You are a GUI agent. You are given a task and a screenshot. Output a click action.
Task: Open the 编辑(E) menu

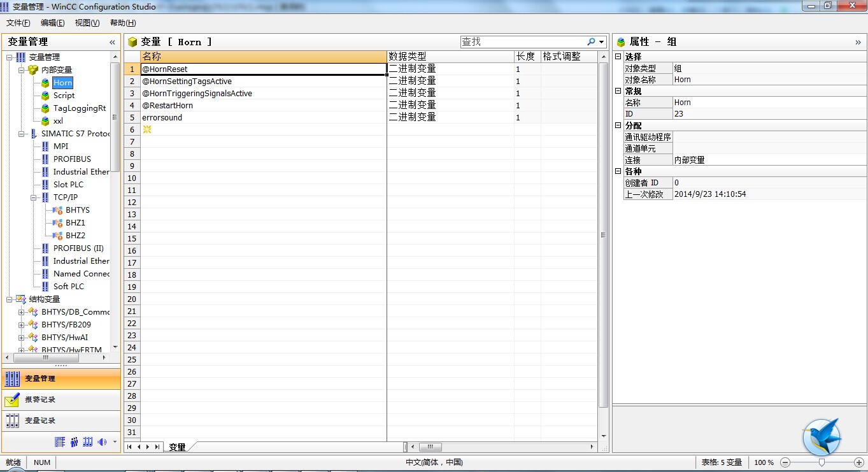(53, 23)
